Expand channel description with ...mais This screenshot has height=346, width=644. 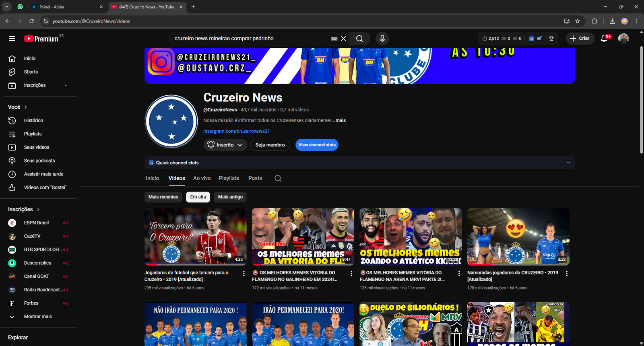click(x=339, y=120)
